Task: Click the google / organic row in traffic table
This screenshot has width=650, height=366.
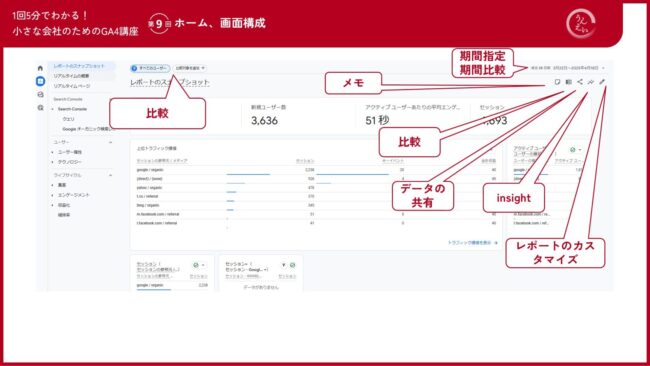Action: tap(317, 170)
